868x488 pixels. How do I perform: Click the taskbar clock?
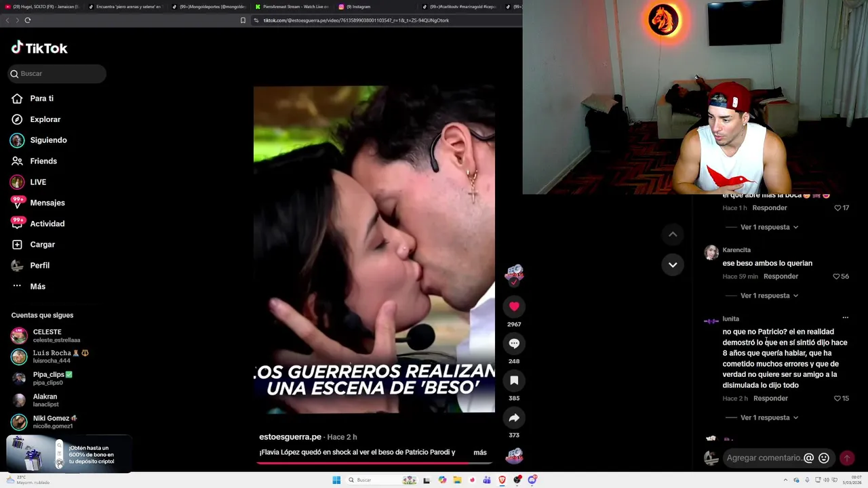852,480
